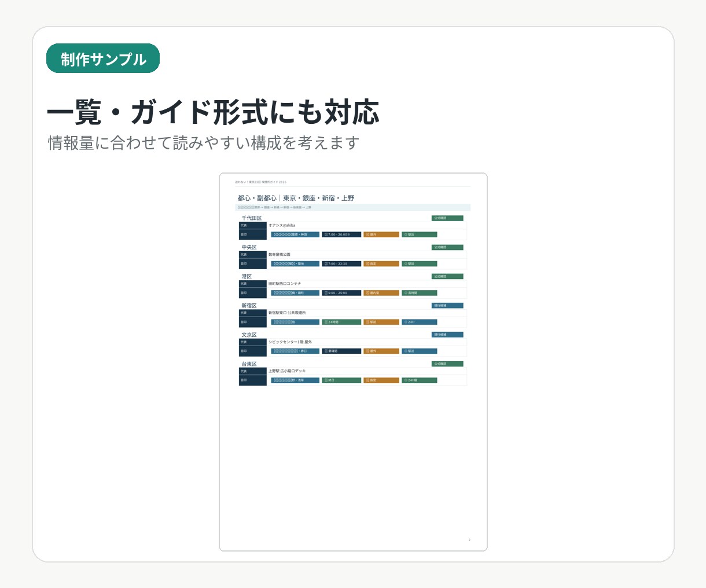Click the green 24H tag in 台東区 row
This screenshot has height=588, width=706.
(420, 380)
